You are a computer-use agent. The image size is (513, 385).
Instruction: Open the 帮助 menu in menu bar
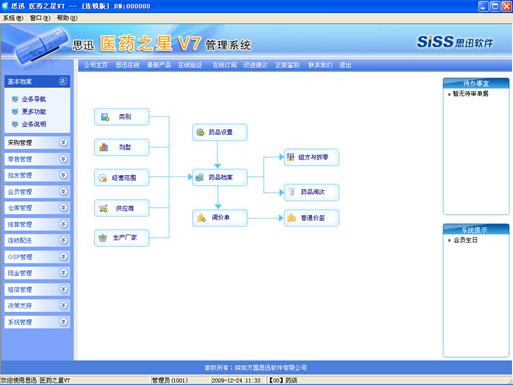[67, 18]
